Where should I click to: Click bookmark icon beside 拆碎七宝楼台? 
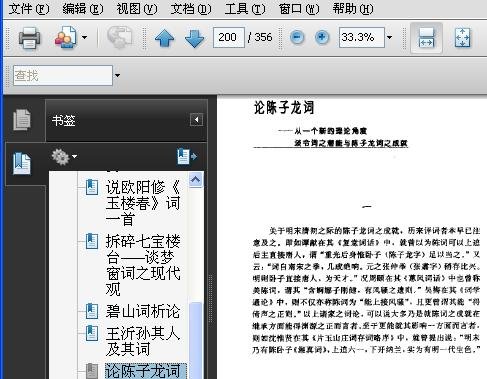pos(92,241)
